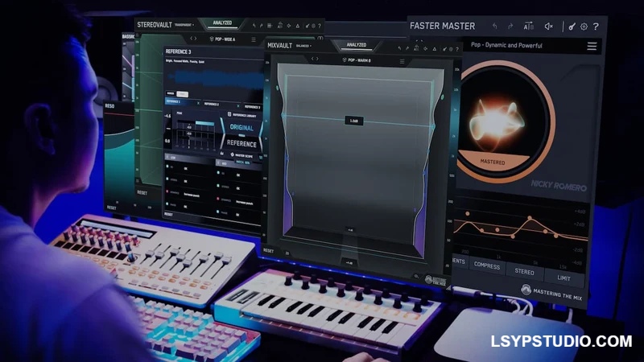This screenshot has height=362, width=644.
Task: Open the Faster Master preset hamburger menu
Action: coord(592,46)
